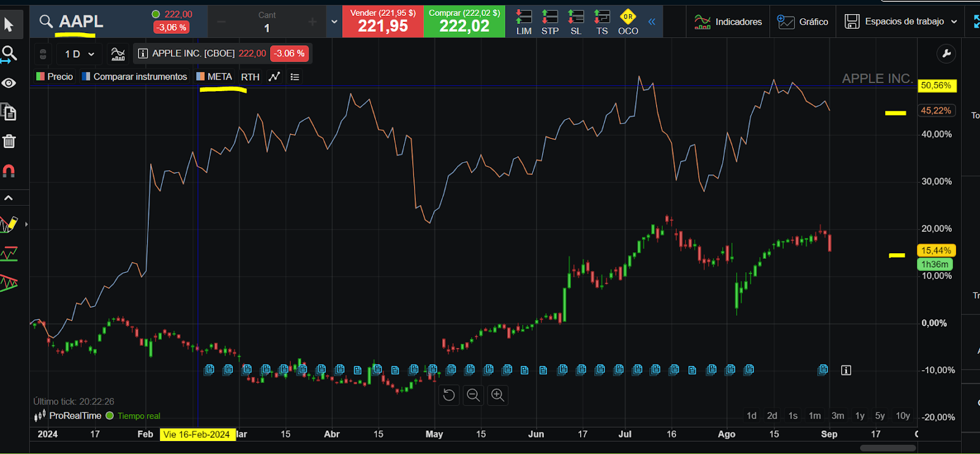Screen dimensions: 980x454
Task: Open the Indicadores menu
Action: 728,22
